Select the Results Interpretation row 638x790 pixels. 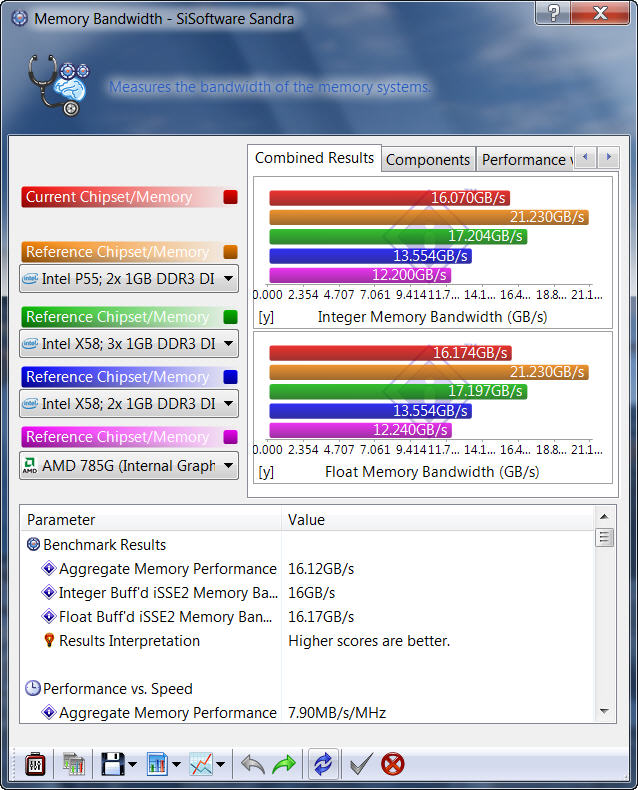[307, 641]
